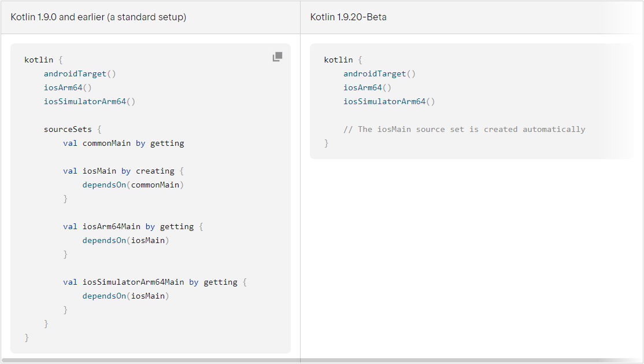
Task: Click 'val iosMain by creating {' line
Action: coord(124,171)
